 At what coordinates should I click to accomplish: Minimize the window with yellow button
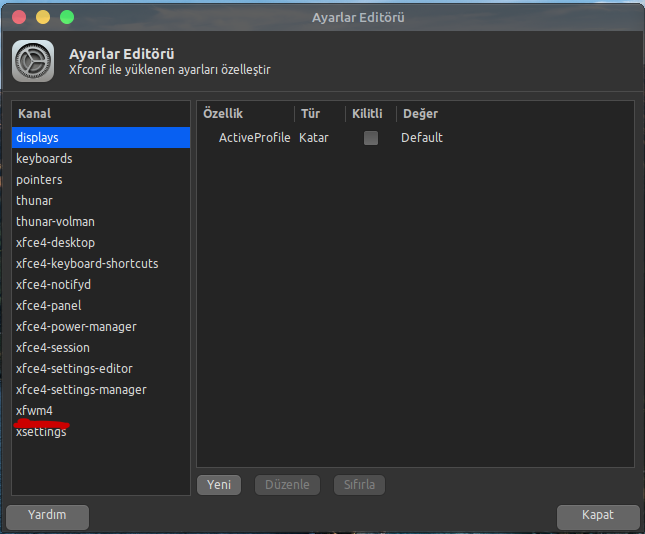click(43, 17)
